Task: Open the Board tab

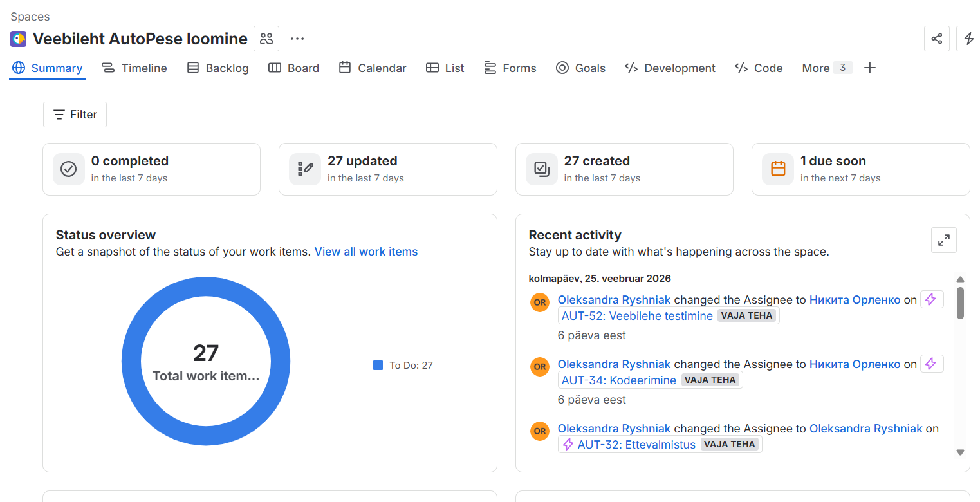Action: point(293,68)
